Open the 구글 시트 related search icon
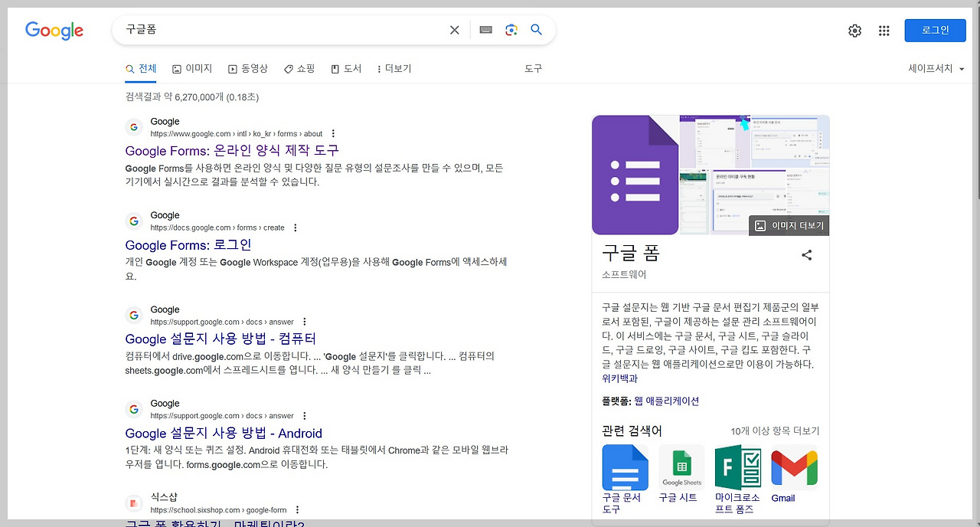The height and width of the screenshot is (527, 980). point(681,467)
